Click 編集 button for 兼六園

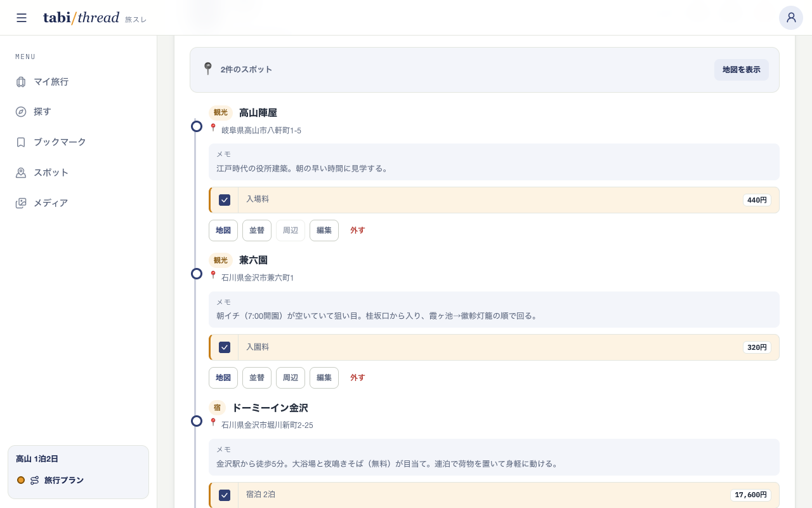tap(324, 378)
